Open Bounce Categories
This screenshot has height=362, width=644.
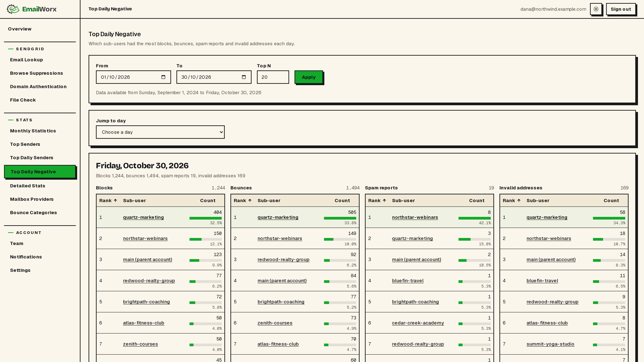coord(34,213)
